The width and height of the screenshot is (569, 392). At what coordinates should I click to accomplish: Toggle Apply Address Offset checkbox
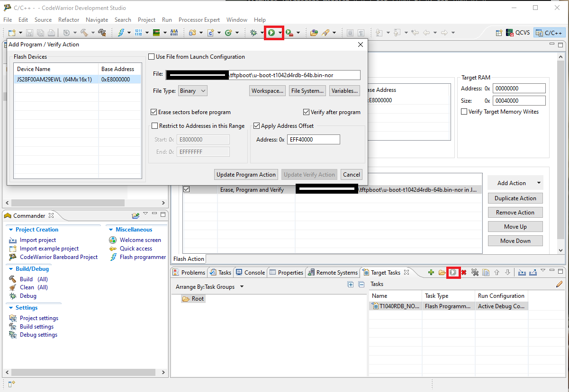(x=256, y=126)
